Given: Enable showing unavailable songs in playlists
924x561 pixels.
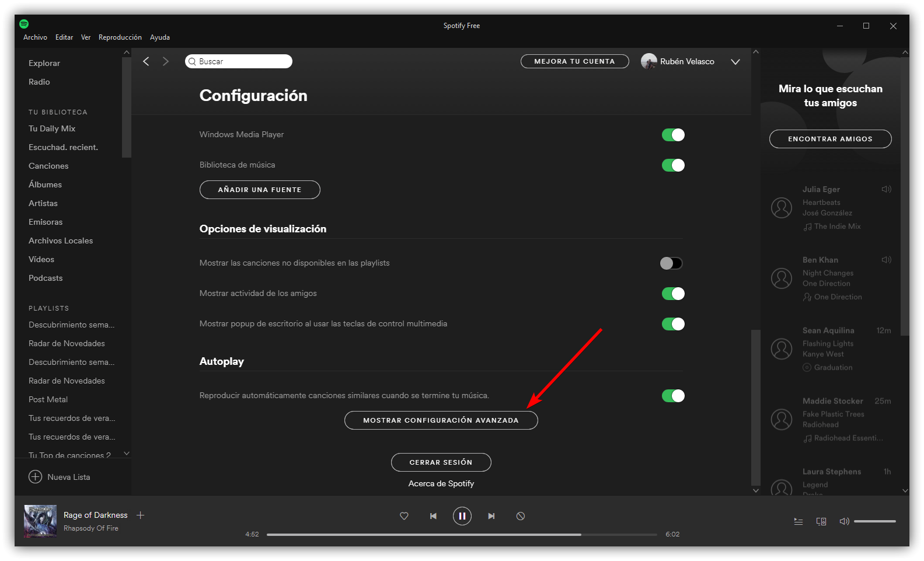Looking at the screenshot, I should [x=671, y=263].
